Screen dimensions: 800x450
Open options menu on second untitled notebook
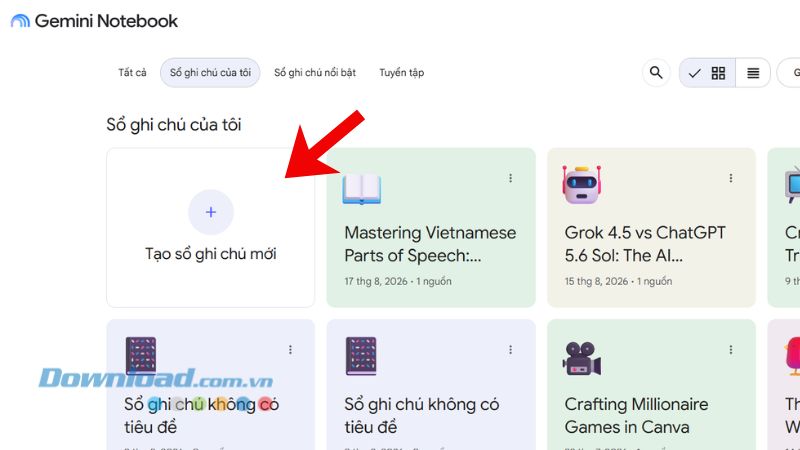[510, 349]
